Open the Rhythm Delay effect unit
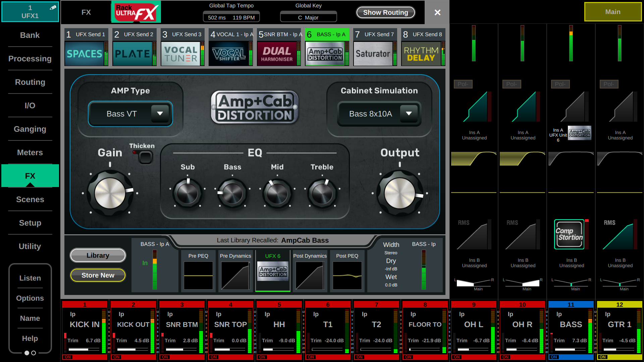The image size is (644, 362). point(421,54)
